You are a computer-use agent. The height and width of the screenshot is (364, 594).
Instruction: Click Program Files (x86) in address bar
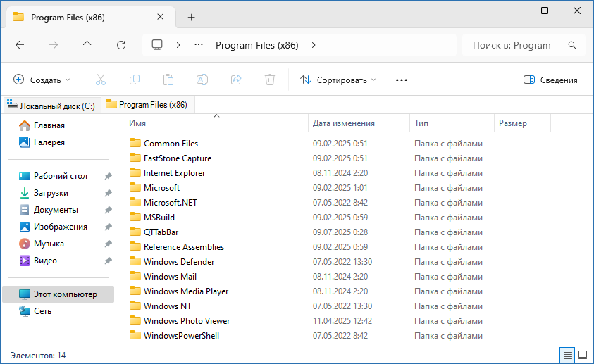pyautogui.click(x=257, y=45)
